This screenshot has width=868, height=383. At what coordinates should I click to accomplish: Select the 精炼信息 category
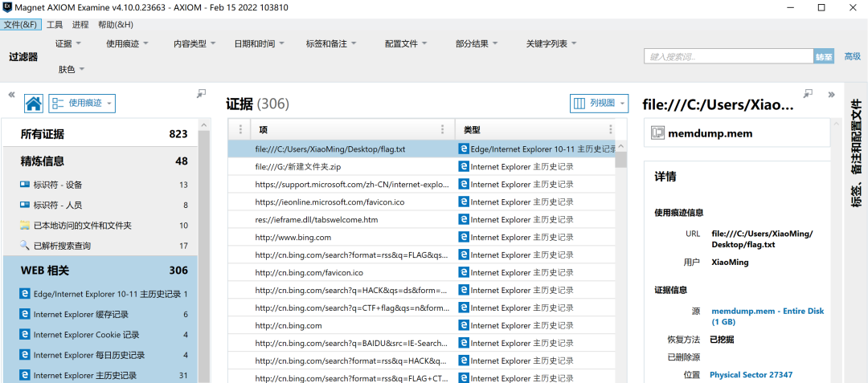100,161
